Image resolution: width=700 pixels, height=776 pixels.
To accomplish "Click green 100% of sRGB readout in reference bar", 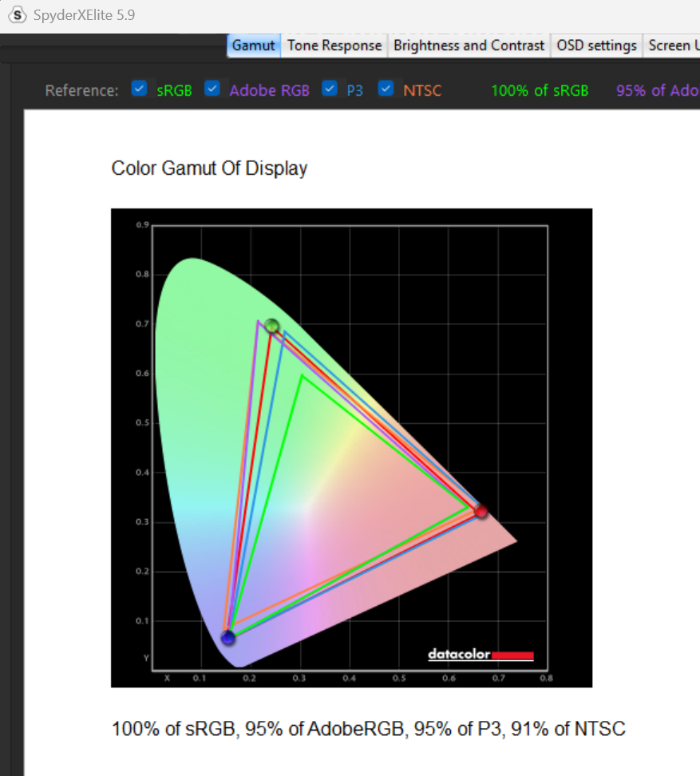I will coord(540,90).
